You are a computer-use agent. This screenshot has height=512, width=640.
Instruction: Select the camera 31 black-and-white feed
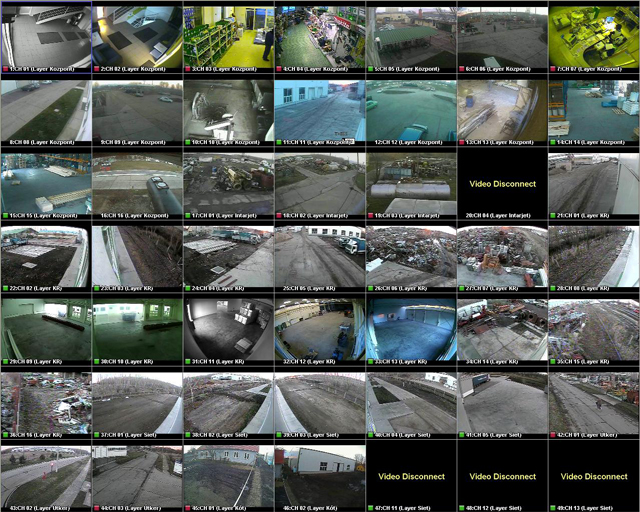228,327
